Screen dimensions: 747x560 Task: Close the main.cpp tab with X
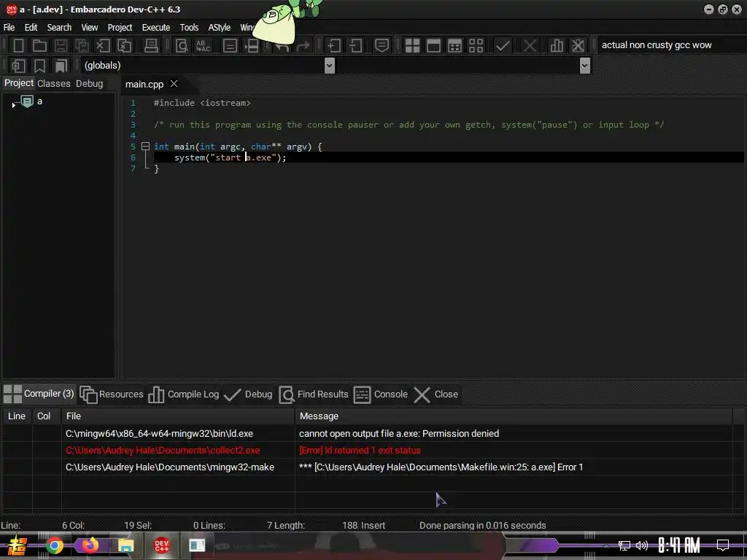[x=174, y=84]
